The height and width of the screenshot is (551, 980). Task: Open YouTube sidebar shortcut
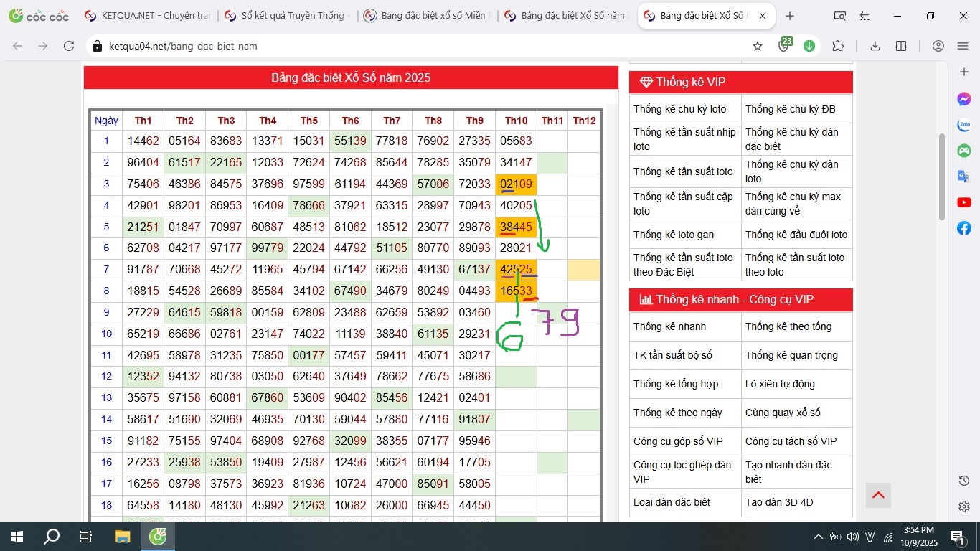(964, 202)
